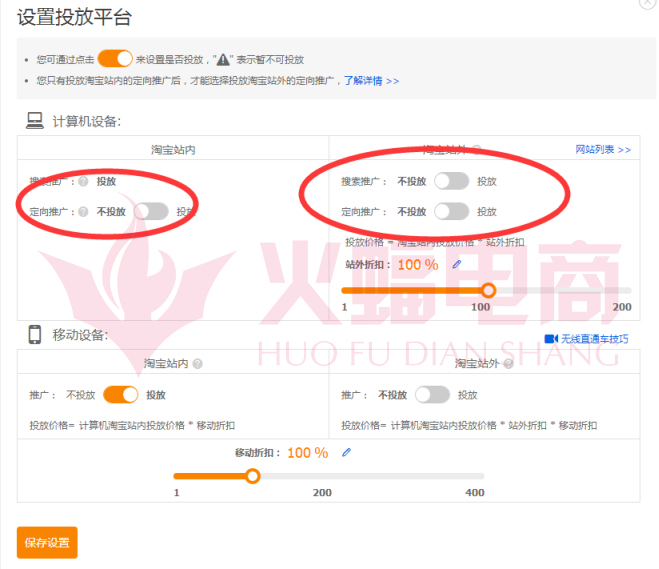Toggle computer off-site search promotion switch
Screen dimensions: 659x569
[451, 181]
